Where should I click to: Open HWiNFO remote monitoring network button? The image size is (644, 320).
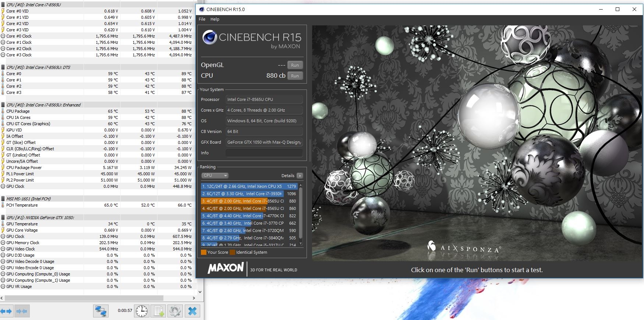coord(100,311)
